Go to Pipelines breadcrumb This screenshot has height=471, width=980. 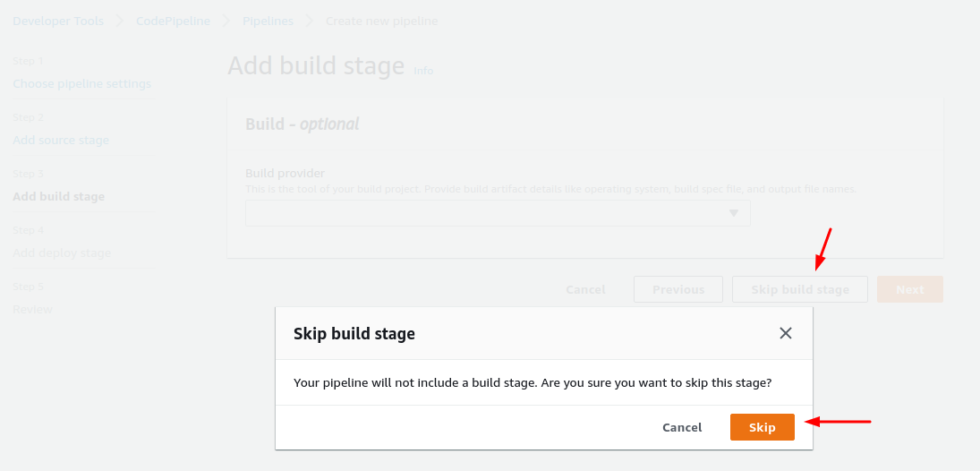[x=268, y=21]
